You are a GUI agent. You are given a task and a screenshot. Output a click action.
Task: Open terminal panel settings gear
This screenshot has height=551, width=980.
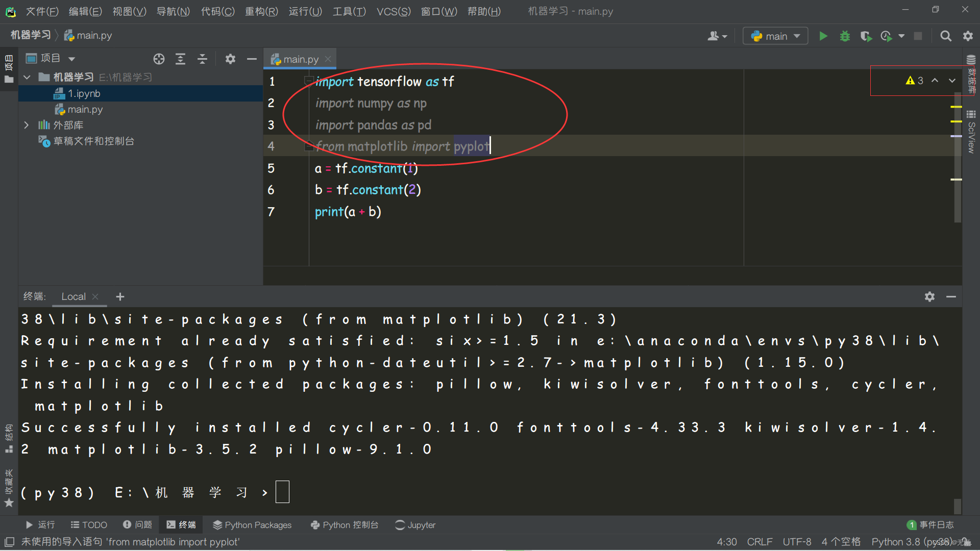(x=929, y=296)
